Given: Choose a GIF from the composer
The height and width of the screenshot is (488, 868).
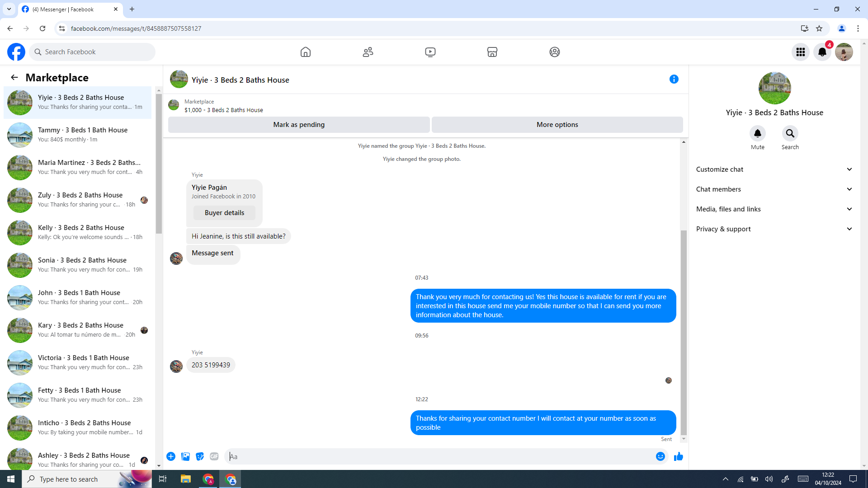Looking at the screenshot, I should coord(214,456).
